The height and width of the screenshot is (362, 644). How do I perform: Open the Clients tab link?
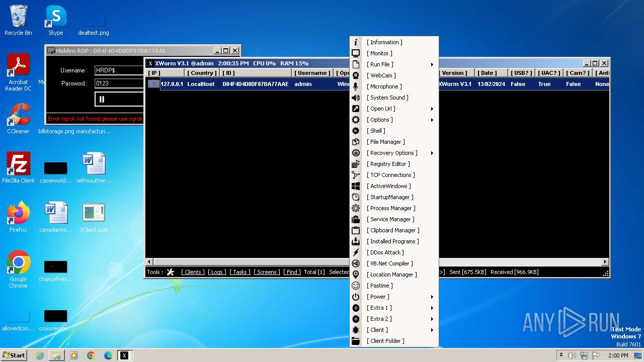click(x=193, y=272)
